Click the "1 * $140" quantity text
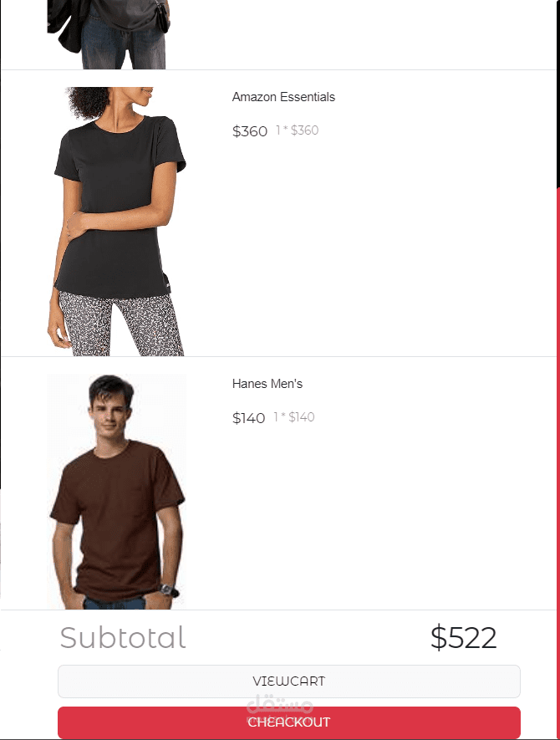The image size is (560, 740). tap(294, 417)
